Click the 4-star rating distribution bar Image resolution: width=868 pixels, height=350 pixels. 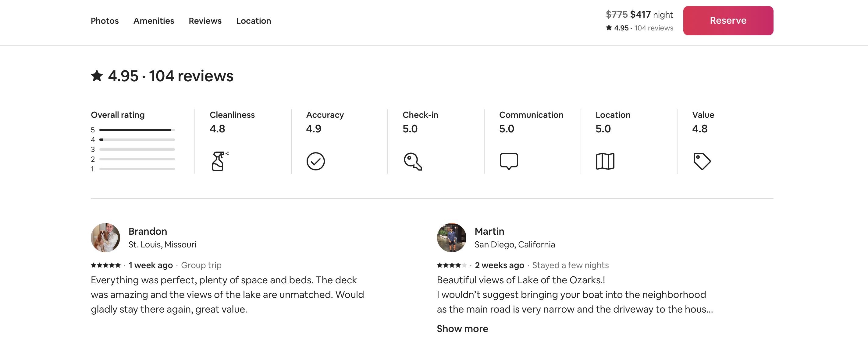[x=137, y=140]
